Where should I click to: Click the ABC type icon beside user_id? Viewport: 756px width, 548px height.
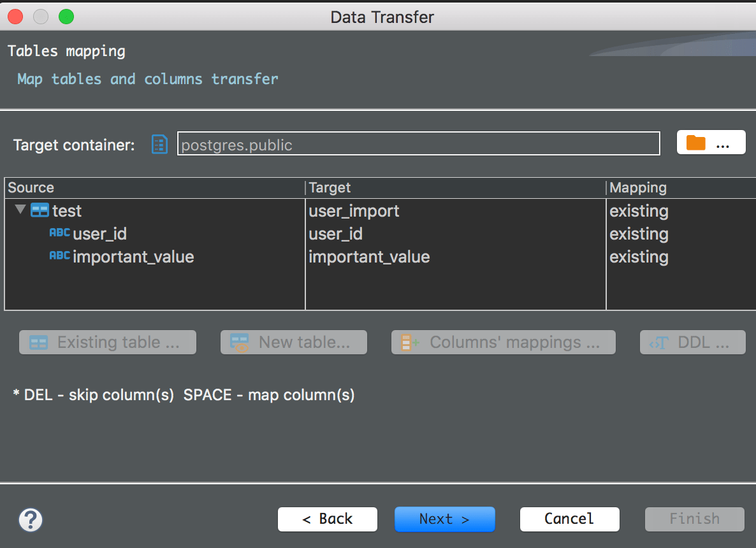click(x=60, y=233)
